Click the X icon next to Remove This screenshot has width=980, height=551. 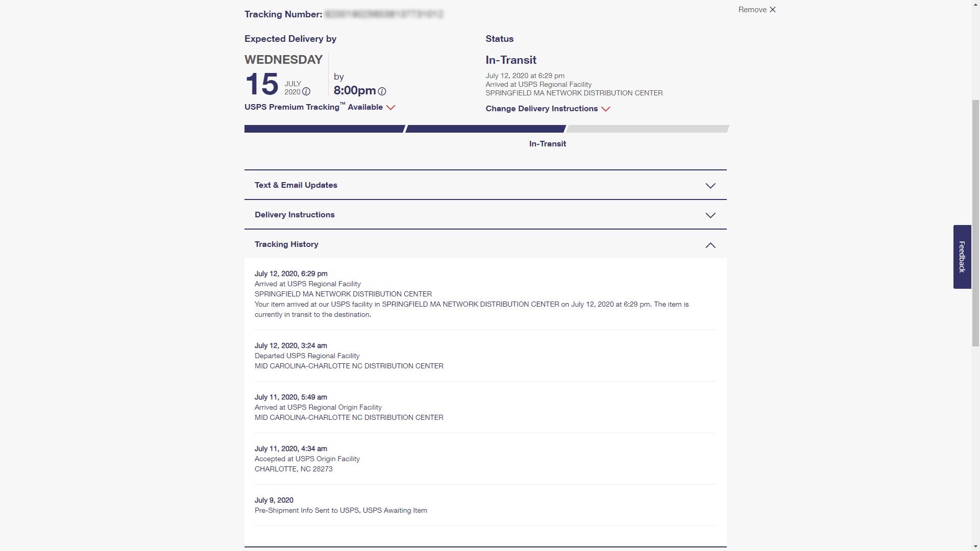point(773,9)
